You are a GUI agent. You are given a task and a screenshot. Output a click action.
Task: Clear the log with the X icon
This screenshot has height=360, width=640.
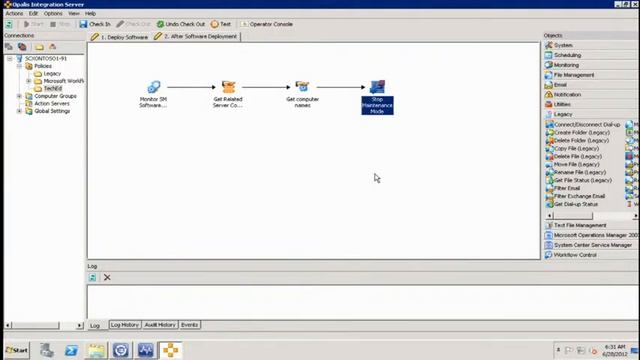[107, 278]
